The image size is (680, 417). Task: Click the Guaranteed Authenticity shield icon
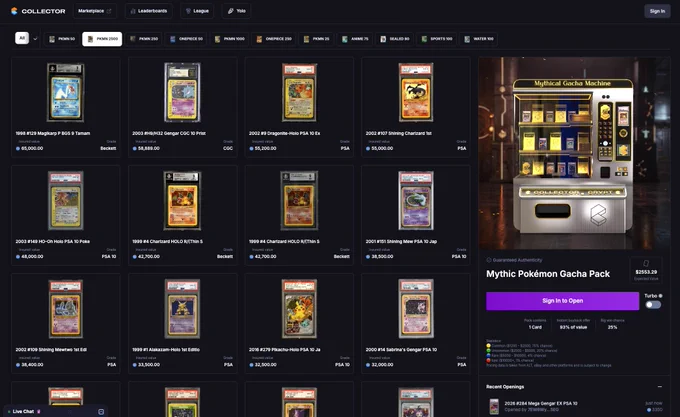point(489,260)
